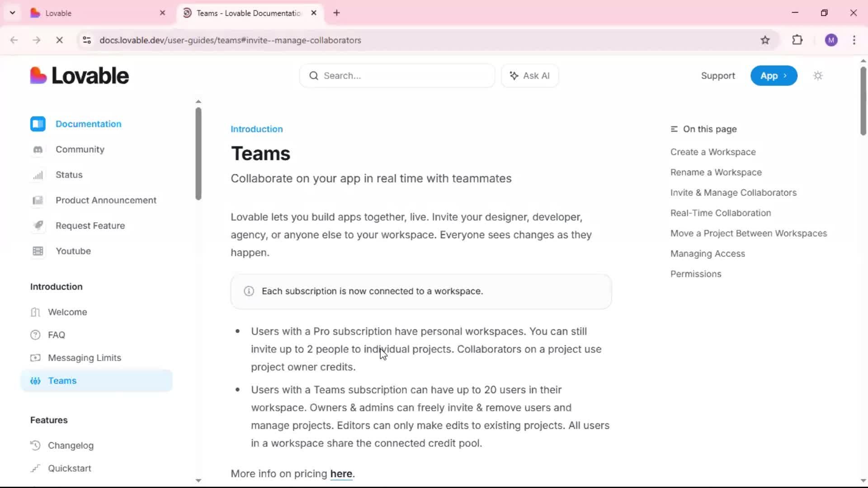Click the Support link

point(718,76)
